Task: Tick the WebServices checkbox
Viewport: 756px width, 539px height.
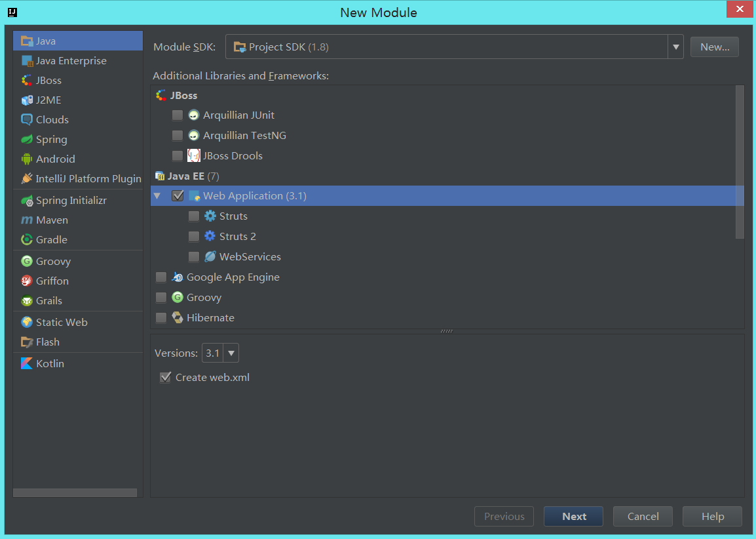Action: (x=194, y=256)
